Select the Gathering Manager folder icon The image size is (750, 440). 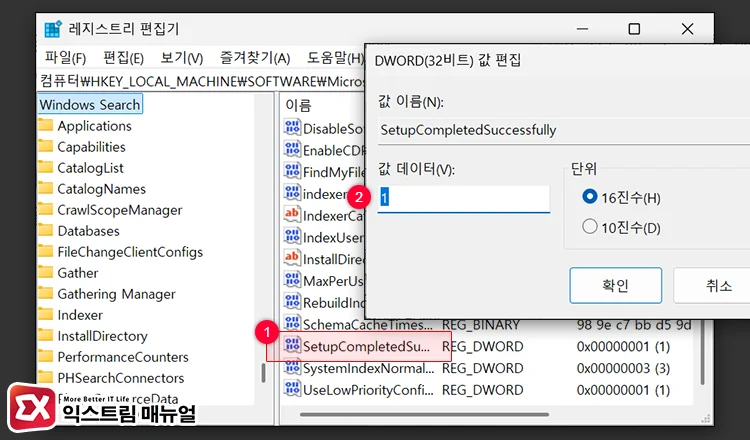(x=46, y=294)
